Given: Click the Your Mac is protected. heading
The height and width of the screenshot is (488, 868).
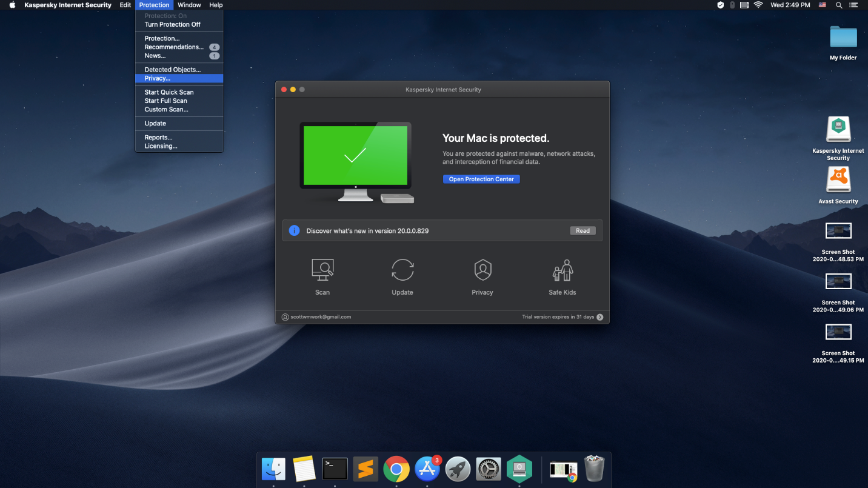Looking at the screenshot, I should pyautogui.click(x=496, y=138).
